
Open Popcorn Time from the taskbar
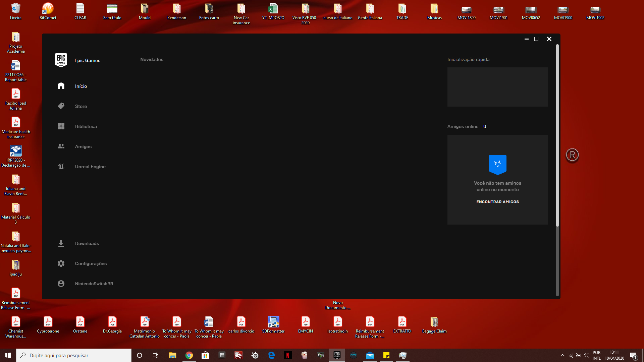pos(304,355)
